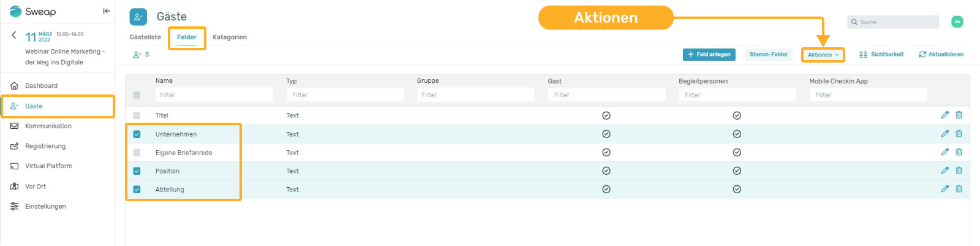Open the Aktionen dropdown

pos(823,55)
